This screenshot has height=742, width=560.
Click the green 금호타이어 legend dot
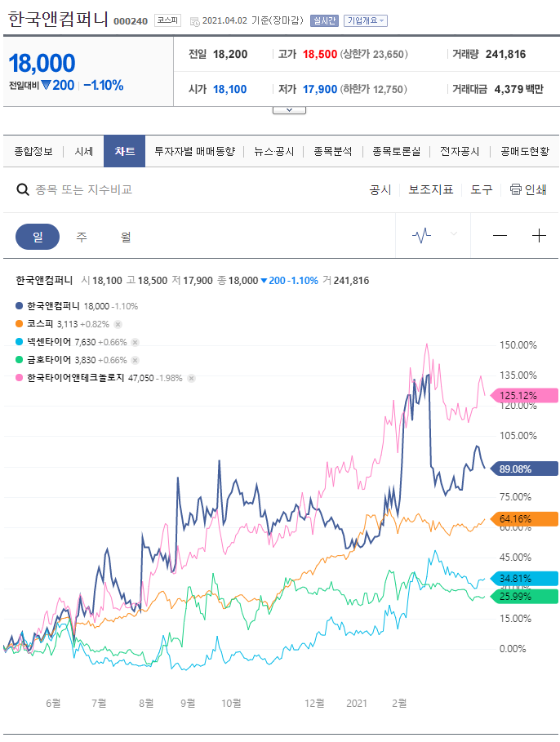pyautogui.click(x=20, y=360)
